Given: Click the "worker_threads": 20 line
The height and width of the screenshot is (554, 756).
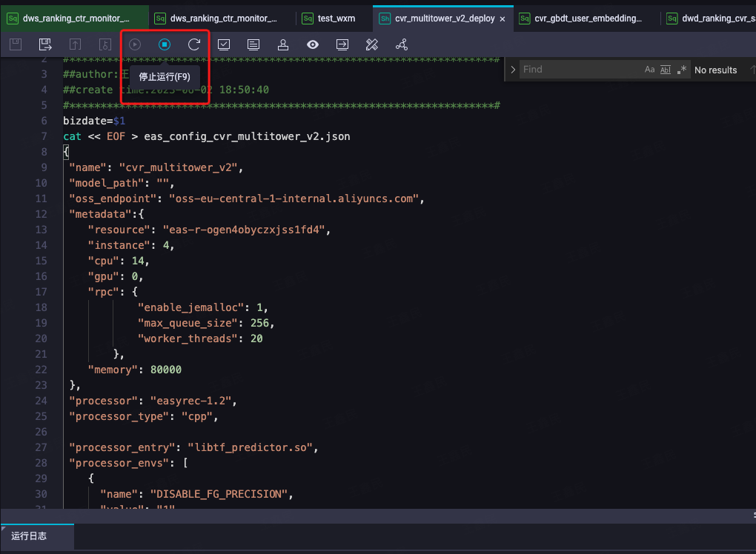Looking at the screenshot, I should 200,338.
